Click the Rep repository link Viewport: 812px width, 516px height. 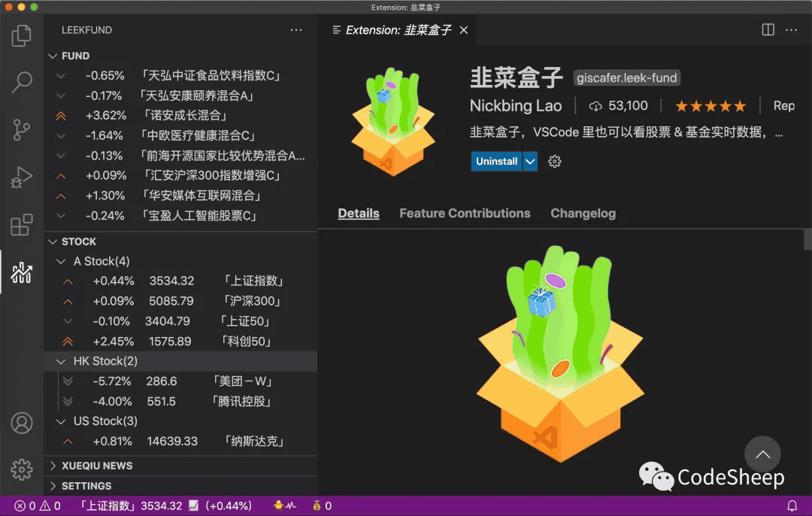tap(784, 106)
